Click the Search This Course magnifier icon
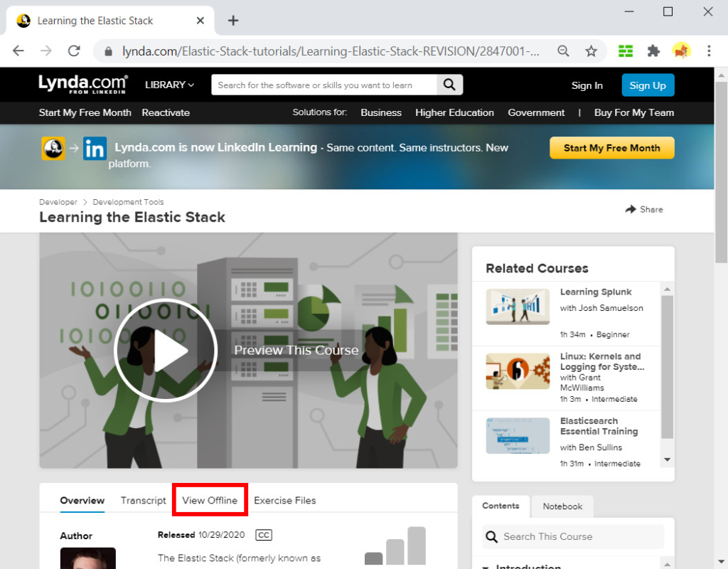728x569 pixels. coord(491,537)
